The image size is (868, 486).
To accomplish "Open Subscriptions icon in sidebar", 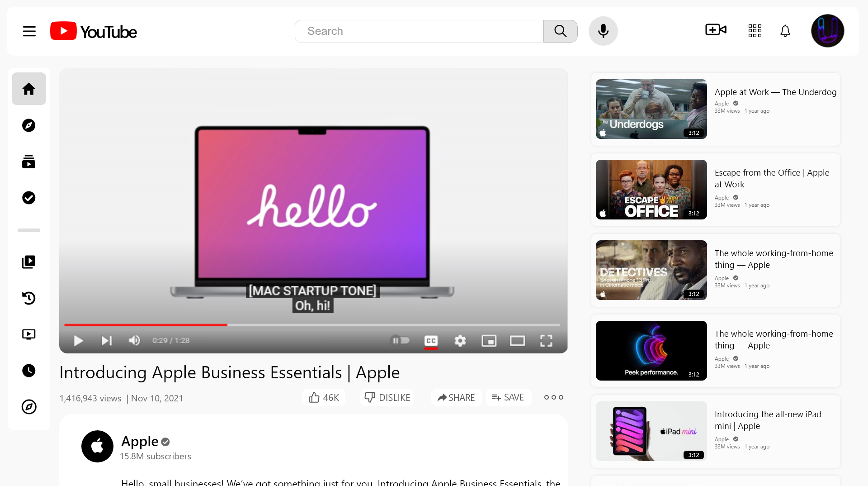I will 29,162.
